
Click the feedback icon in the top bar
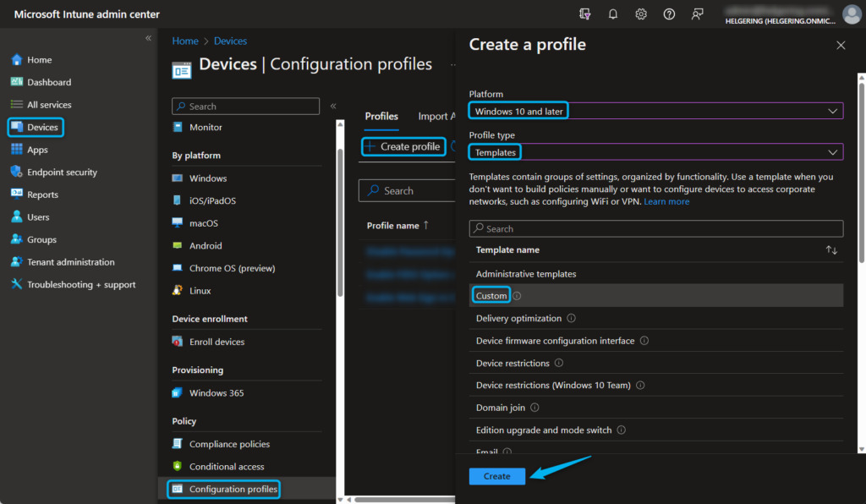(584, 14)
